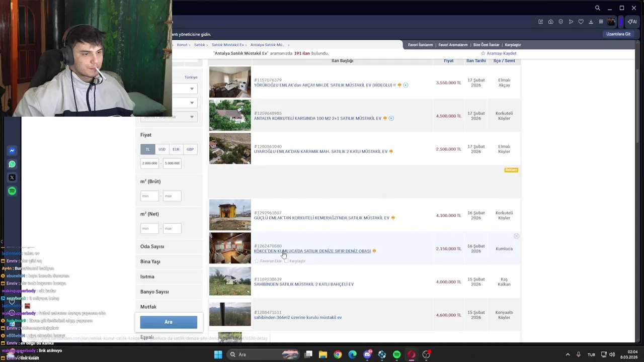Expand the Isıtma filter
Image resolution: width=644 pixels, height=362 pixels.
pyautogui.click(x=169, y=277)
